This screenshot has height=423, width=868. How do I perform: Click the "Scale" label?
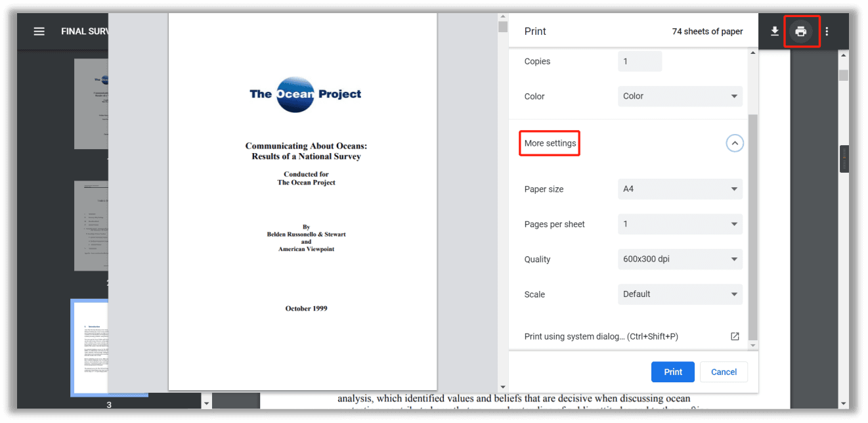click(x=534, y=294)
